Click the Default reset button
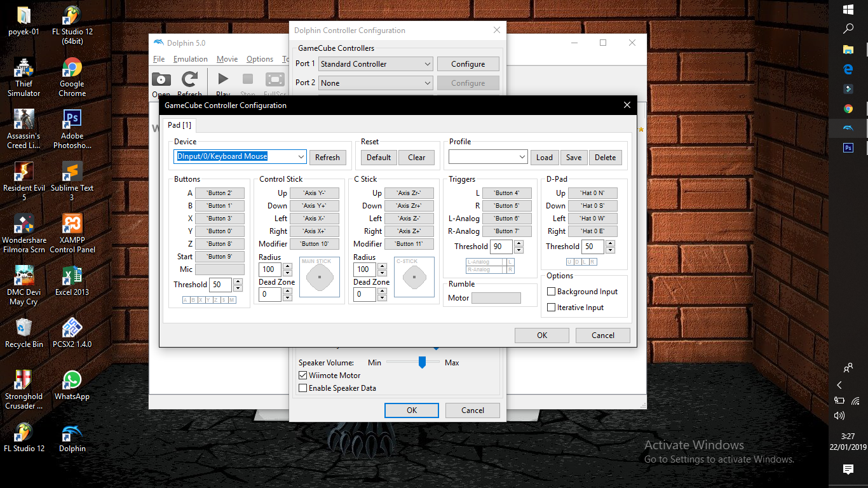This screenshot has height=488, width=868. point(379,158)
